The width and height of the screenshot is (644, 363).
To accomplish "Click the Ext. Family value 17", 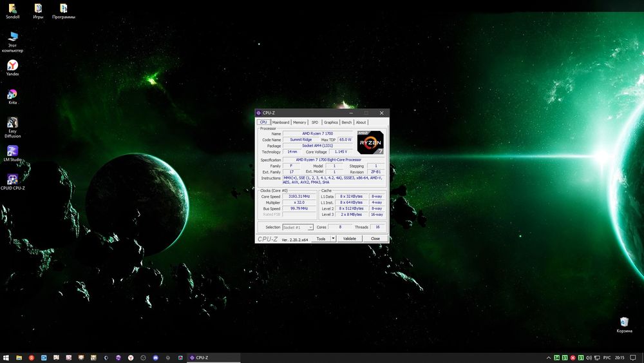I will [292, 172].
